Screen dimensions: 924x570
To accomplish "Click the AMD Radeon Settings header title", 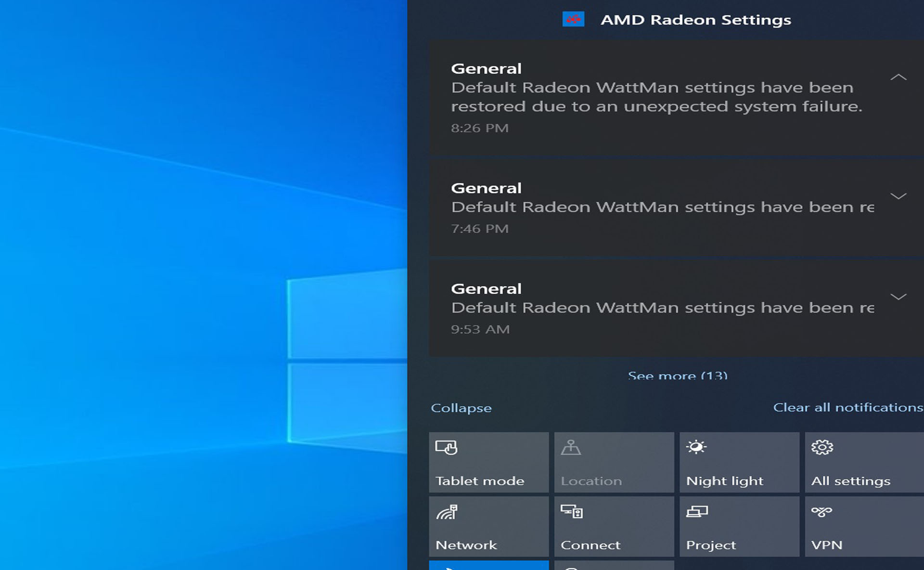I will [695, 20].
